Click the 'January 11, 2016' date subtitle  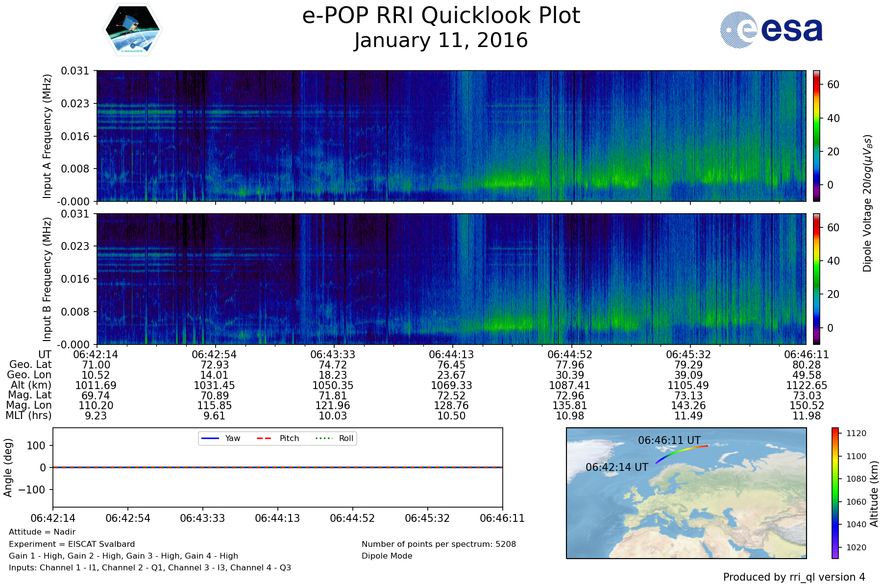[x=441, y=40]
